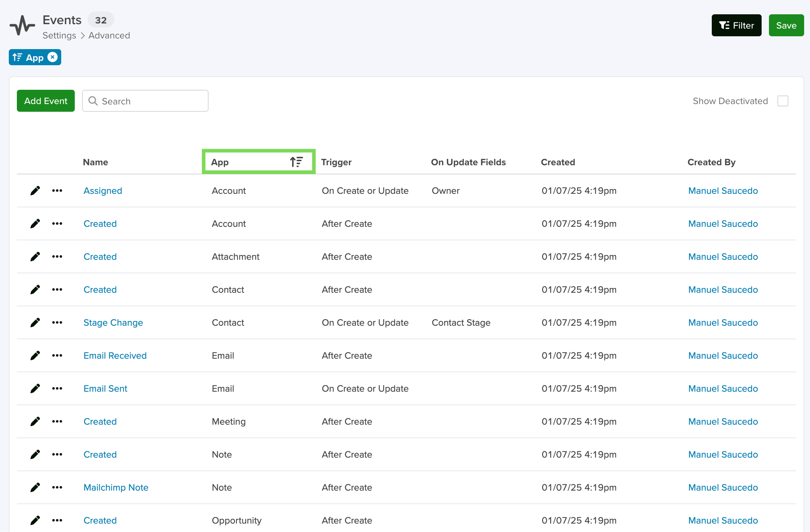Sort by the Name column header
Viewport: 810px width, 532px height.
(96, 162)
